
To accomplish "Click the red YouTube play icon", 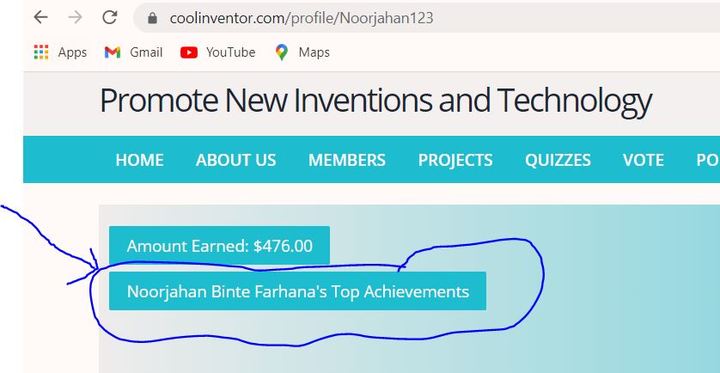I will 189,52.
